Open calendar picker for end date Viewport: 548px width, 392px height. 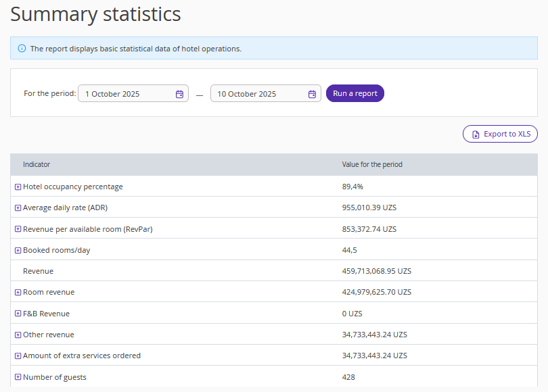312,94
